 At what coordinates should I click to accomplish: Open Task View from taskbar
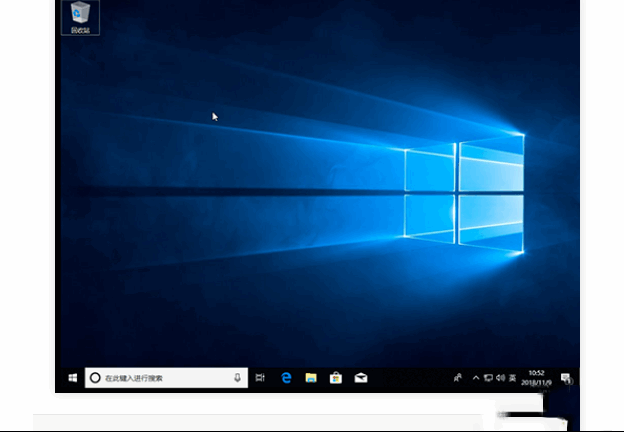260,378
